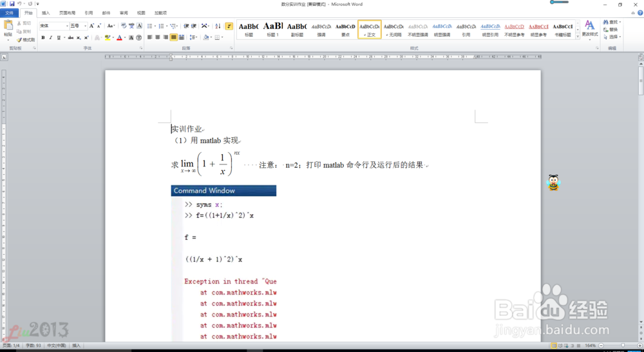Click the decrease indent icon

186,26
